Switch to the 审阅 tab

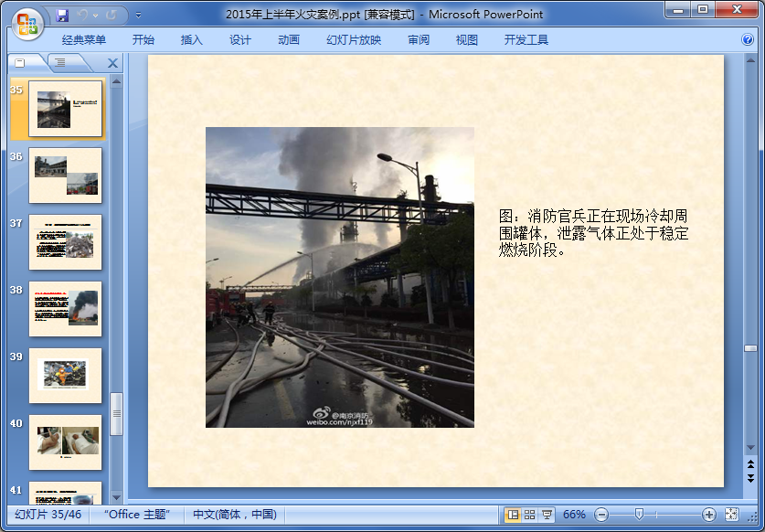(x=419, y=39)
